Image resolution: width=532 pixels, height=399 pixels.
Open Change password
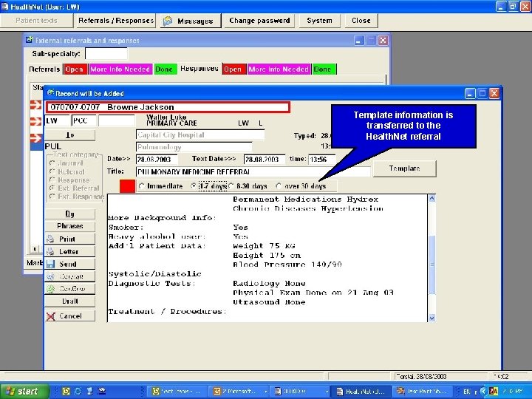pos(259,21)
